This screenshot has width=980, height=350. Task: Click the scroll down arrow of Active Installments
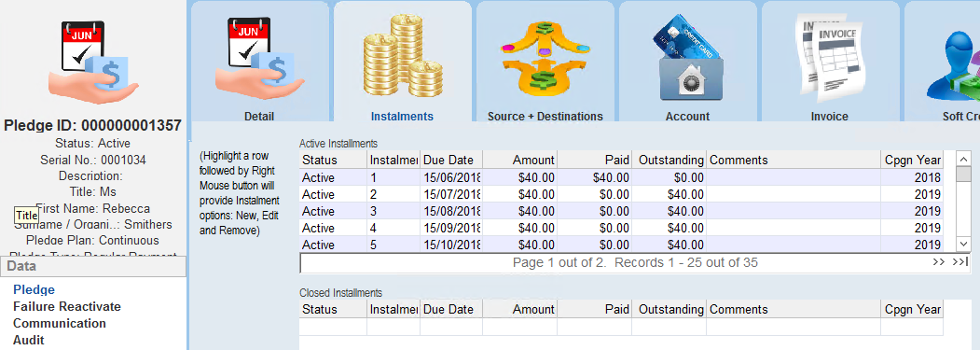(x=963, y=245)
